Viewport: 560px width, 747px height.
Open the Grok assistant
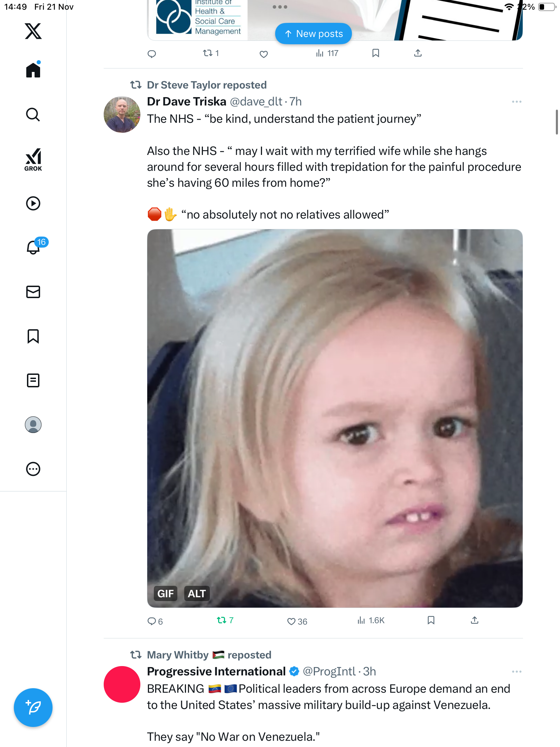tap(33, 160)
